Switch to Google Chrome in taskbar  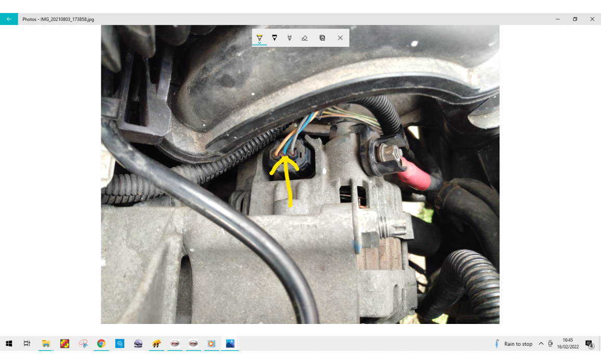click(101, 344)
